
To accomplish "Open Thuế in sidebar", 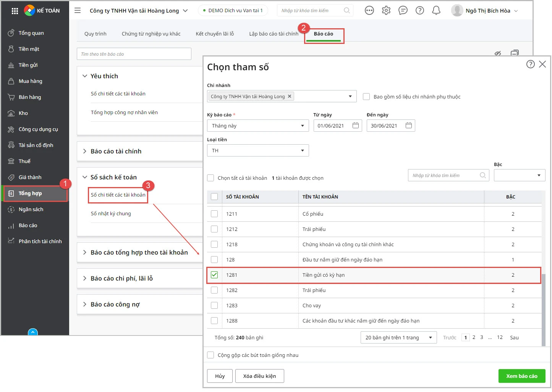I will click(x=24, y=161).
